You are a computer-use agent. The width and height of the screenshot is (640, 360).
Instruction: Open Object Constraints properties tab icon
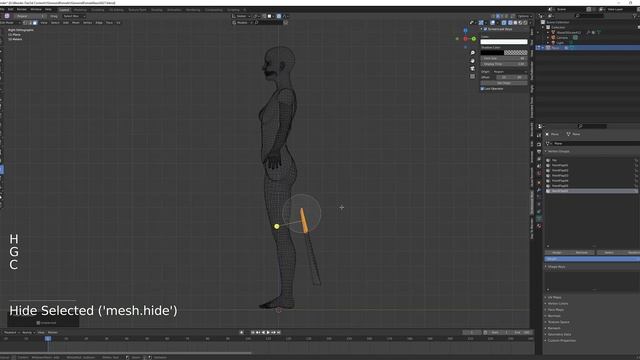tap(539, 211)
